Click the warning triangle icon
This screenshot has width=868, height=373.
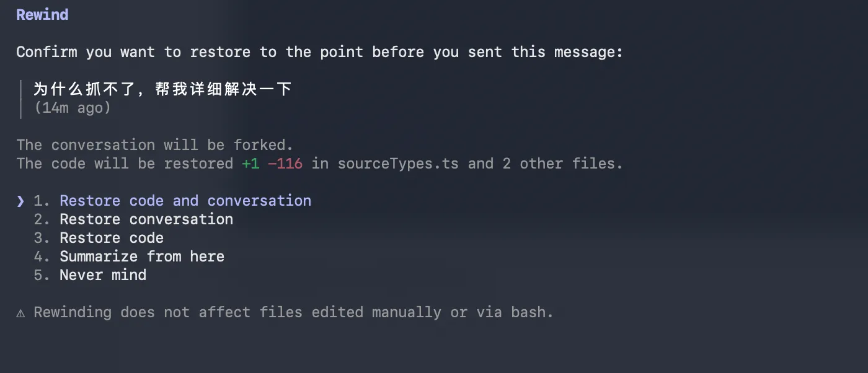pos(20,313)
